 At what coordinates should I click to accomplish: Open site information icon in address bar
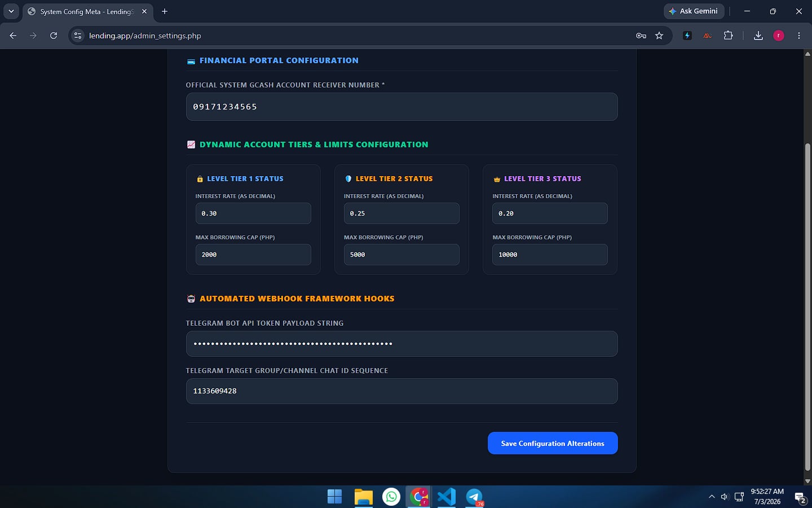[78, 36]
